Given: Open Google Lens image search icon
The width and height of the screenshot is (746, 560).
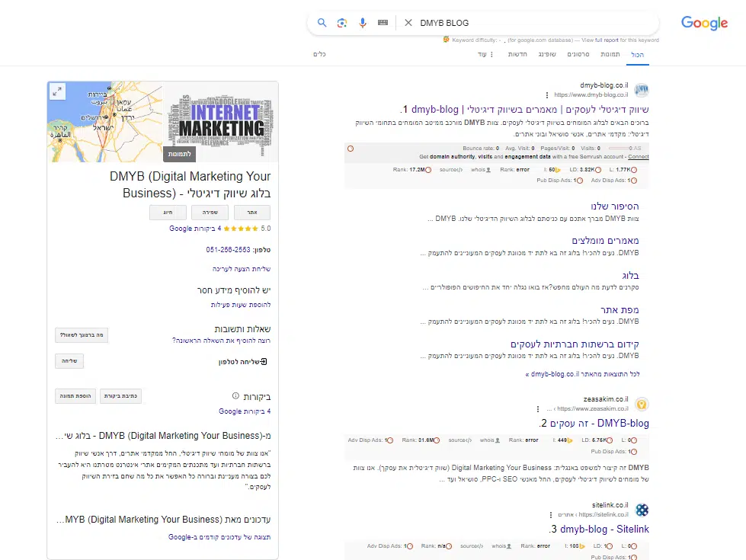Looking at the screenshot, I should click(342, 23).
